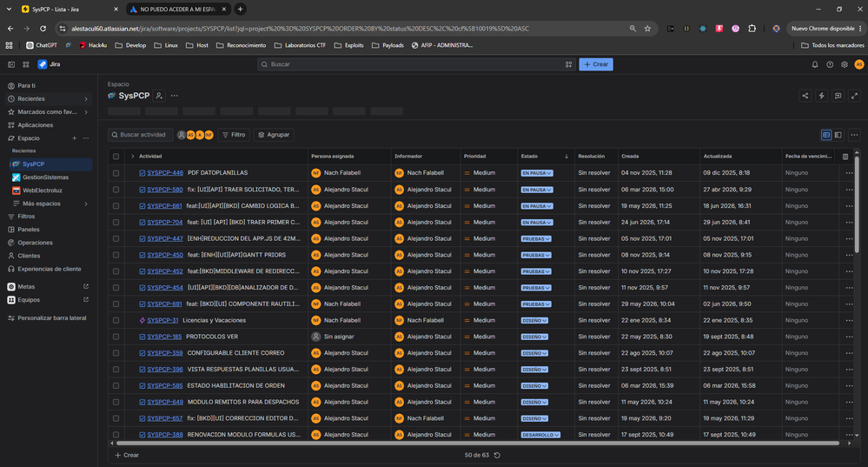Open Jira settings gear
The width and height of the screenshot is (868, 467).
(x=845, y=64)
